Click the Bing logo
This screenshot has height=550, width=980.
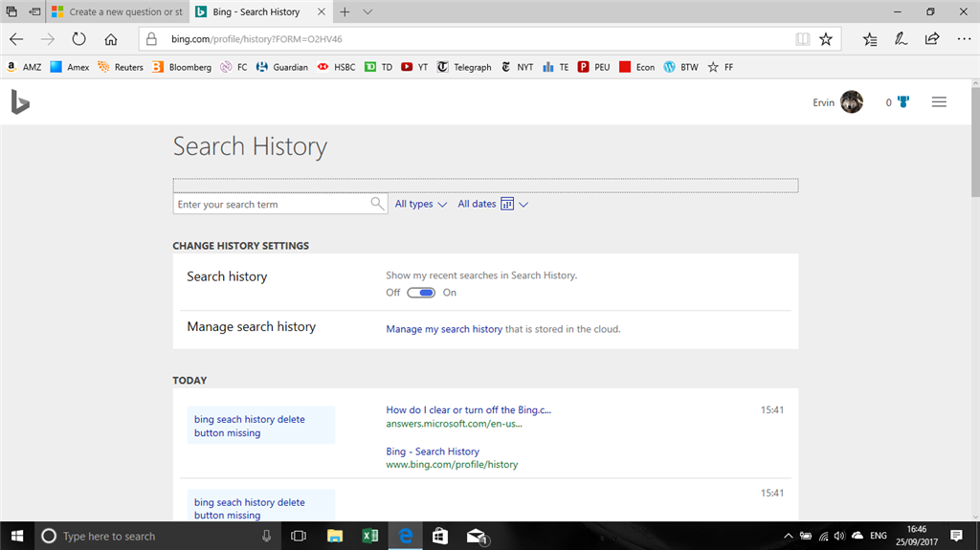[x=20, y=102]
